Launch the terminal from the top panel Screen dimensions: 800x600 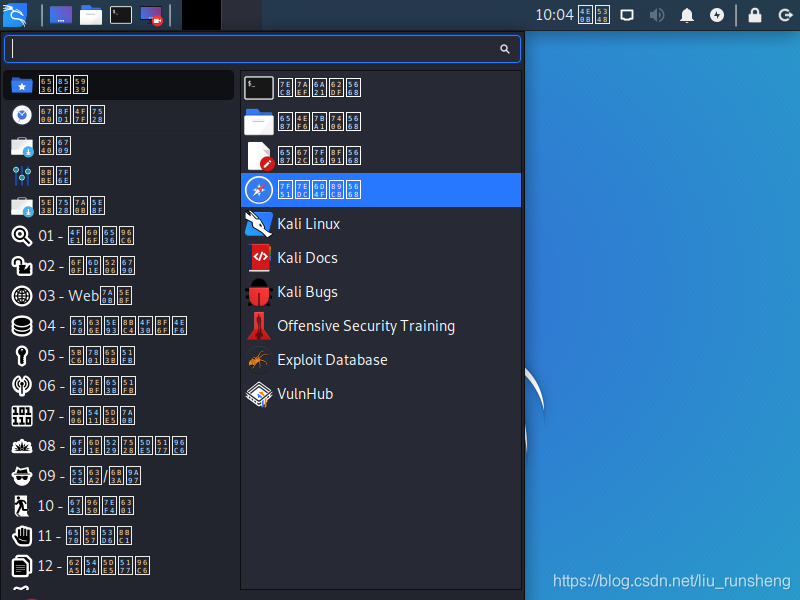121,15
